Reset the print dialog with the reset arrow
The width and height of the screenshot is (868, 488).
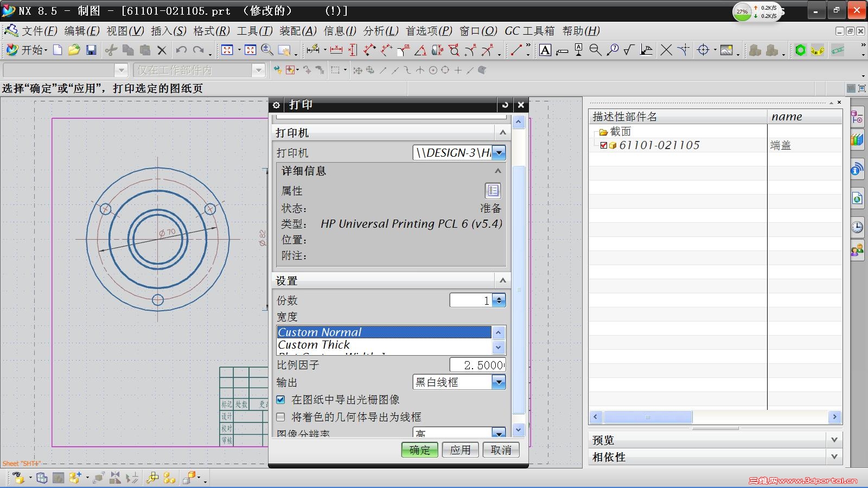[505, 105]
